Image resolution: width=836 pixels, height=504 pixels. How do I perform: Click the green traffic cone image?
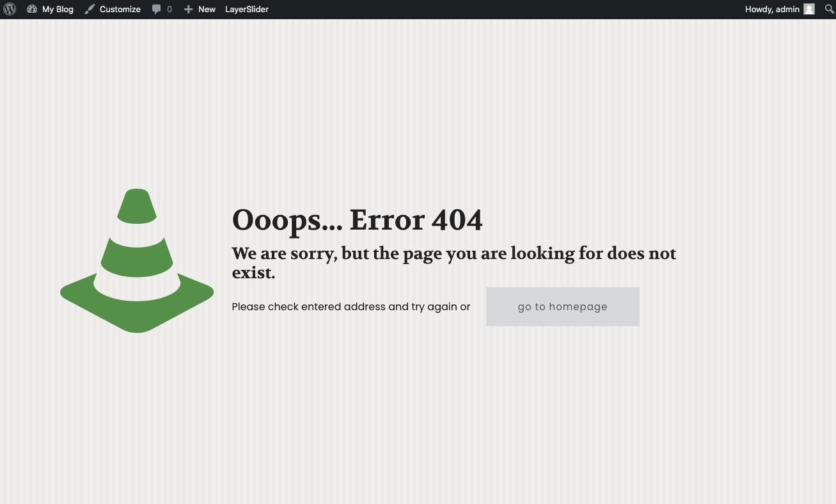[137, 260]
